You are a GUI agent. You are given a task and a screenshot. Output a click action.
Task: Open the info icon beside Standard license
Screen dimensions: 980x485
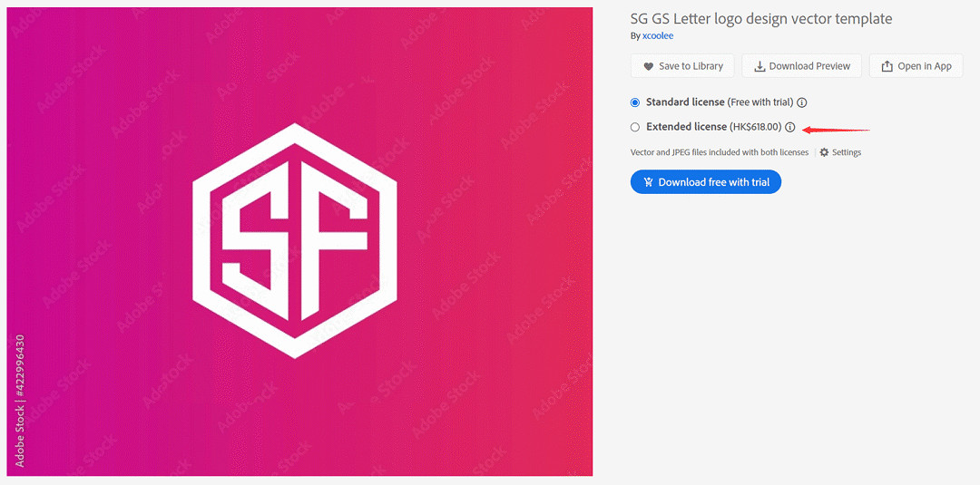click(x=802, y=102)
